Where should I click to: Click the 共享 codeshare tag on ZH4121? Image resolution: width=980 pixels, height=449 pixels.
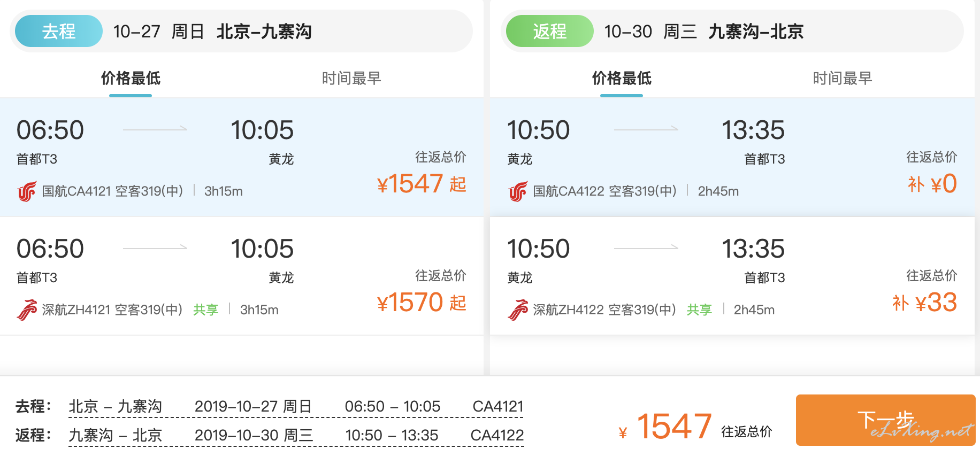pos(206,310)
